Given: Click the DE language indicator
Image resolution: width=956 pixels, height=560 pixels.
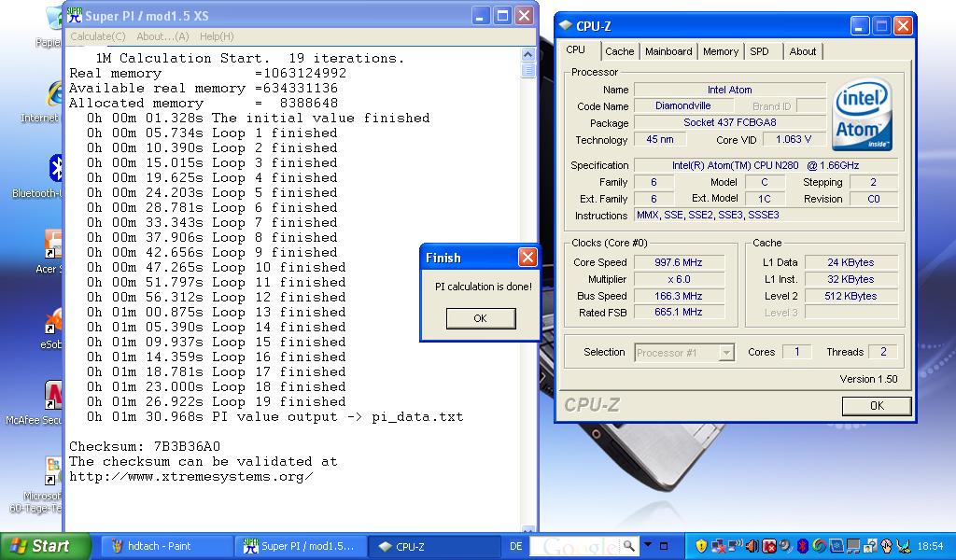Looking at the screenshot, I should coord(515,546).
